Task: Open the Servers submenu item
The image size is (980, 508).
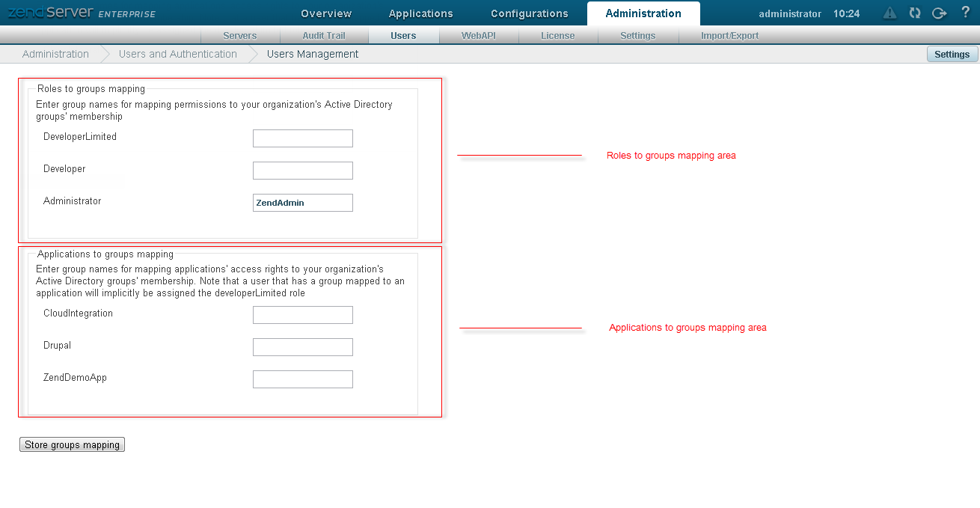Action: (239, 36)
